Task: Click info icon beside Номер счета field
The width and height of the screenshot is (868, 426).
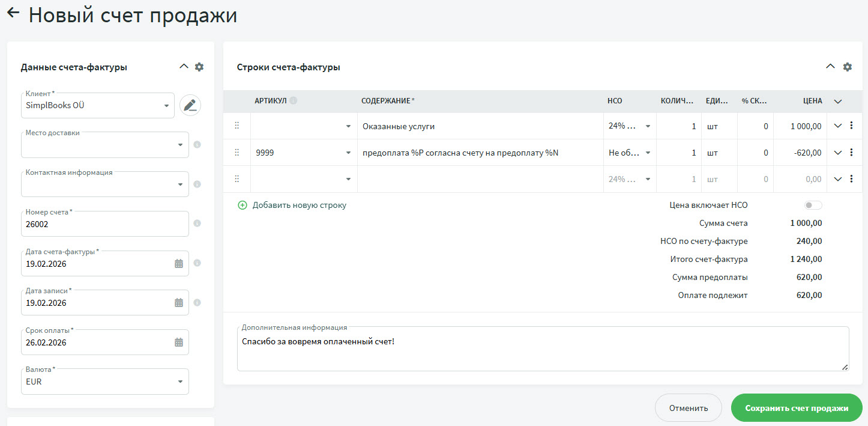Action: (x=197, y=224)
